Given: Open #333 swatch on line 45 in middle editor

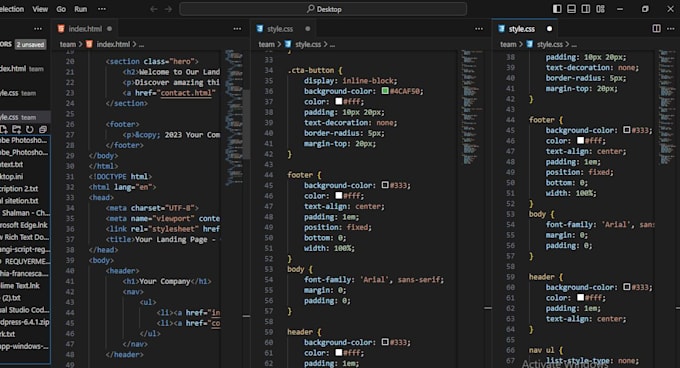Looking at the screenshot, I should click(385, 185).
